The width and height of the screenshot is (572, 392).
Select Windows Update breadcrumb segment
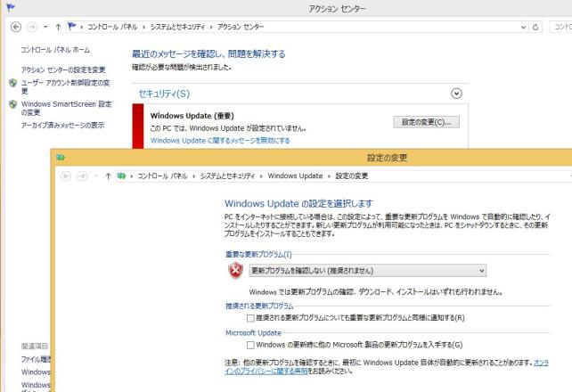pyautogui.click(x=295, y=176)
